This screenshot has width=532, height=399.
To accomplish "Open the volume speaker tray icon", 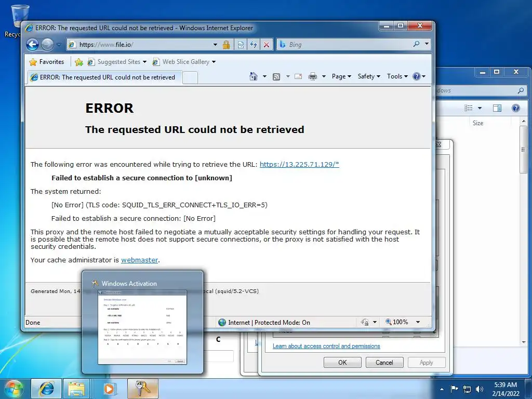I will pyautogui.click(x=480, y=389).
